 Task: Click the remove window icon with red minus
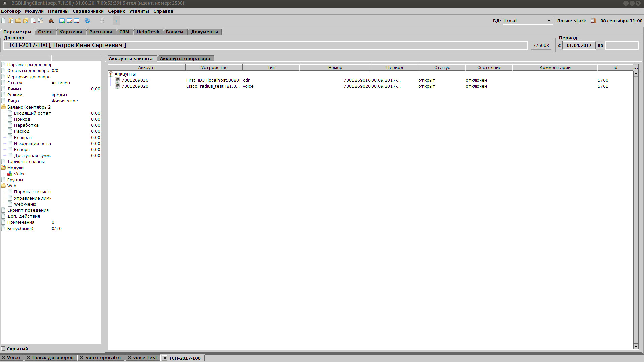tap(77, 21)
